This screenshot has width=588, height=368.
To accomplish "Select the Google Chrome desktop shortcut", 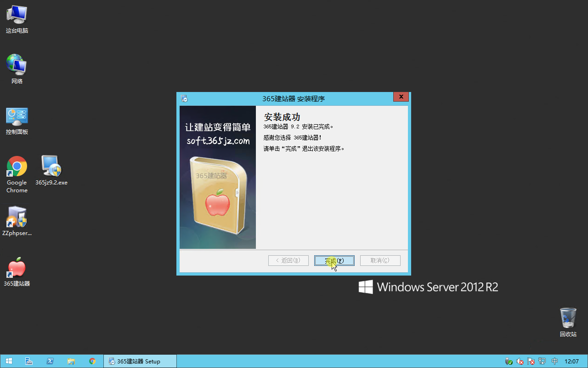I will [x=17, y=175].
